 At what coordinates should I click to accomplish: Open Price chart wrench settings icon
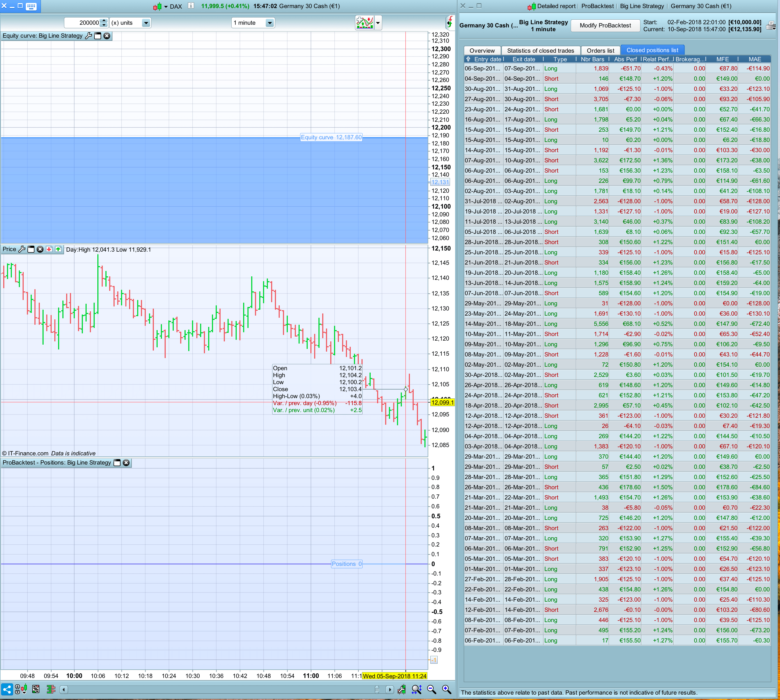click(22, 249)
